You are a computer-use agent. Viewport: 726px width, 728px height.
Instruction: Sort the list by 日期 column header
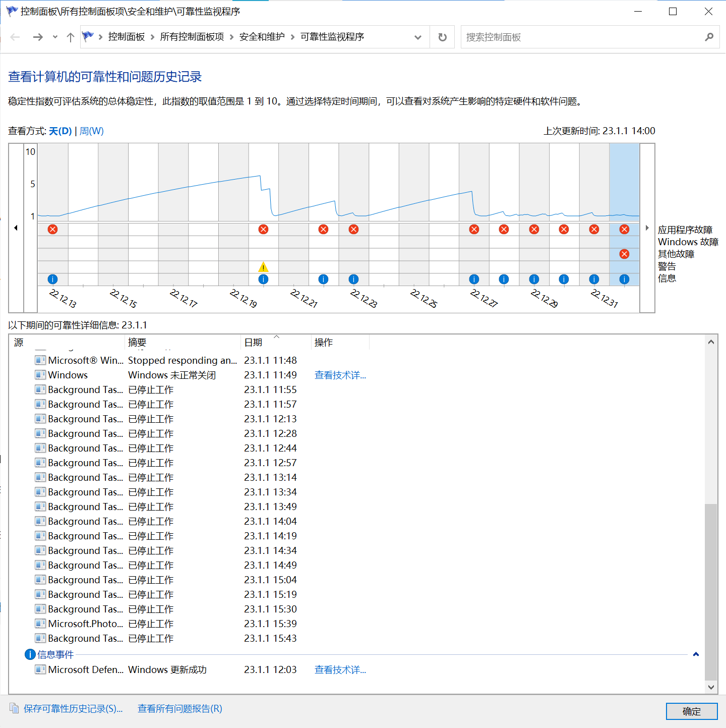276,343
